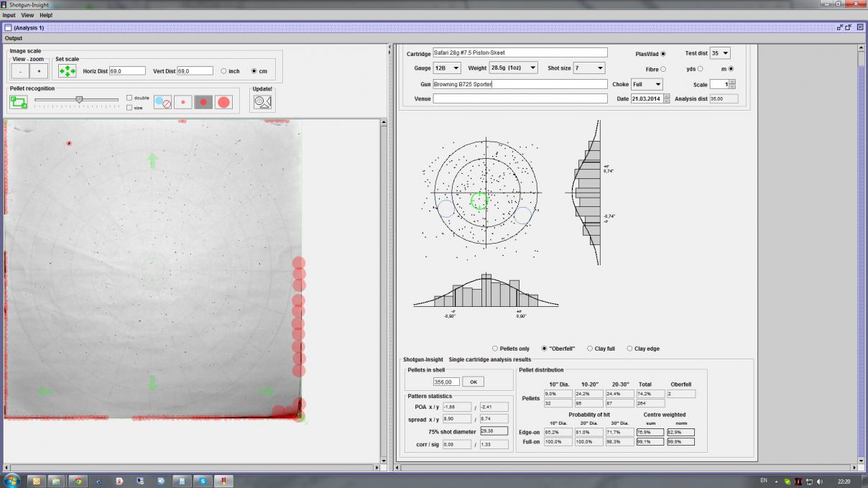Select the inch unit radio button
This screenshot has height=488, width=868.
tap(224, 71)
